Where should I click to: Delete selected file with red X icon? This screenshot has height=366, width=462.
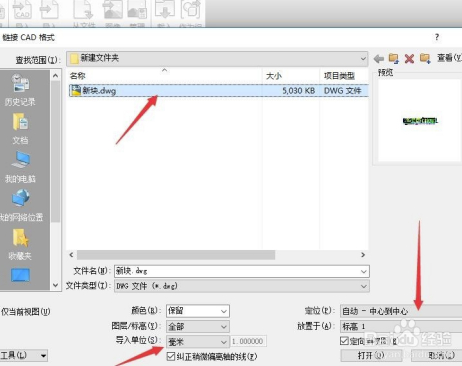[x=409, y=59]
